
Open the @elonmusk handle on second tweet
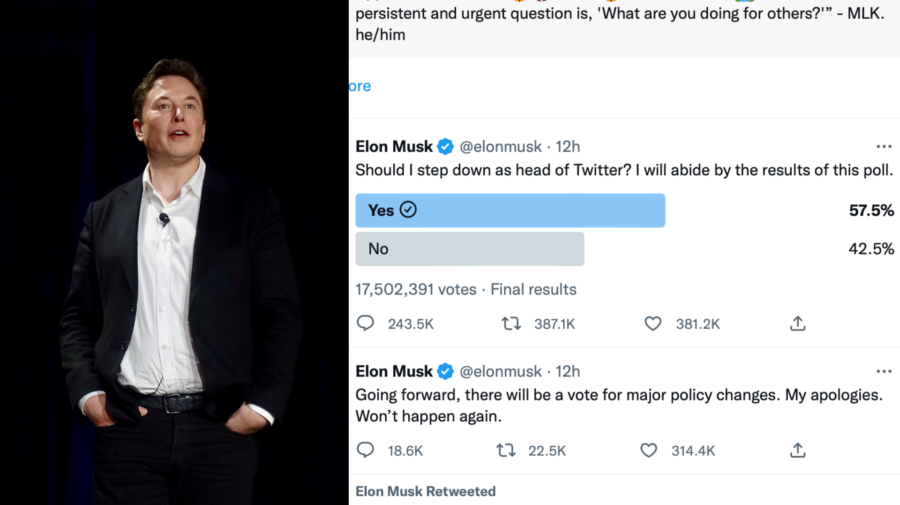(x=500, y=371)
